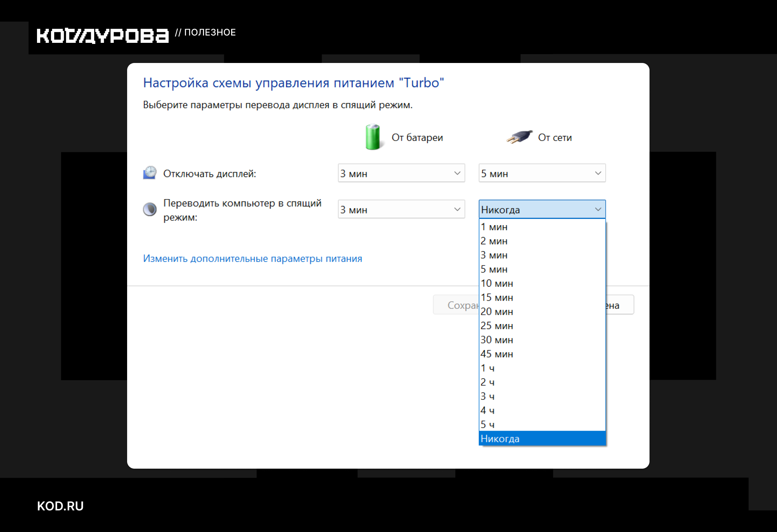Screen dimensions: 777x532
Task: Pick '1 ч' in the sleep list
Action: click(x=542, y=368)
